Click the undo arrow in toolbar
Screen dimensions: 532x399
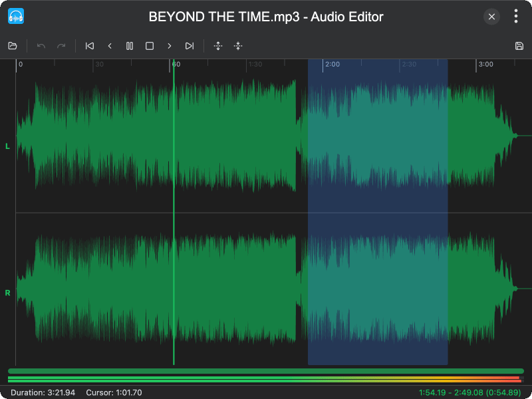click(x=41, y=46)
